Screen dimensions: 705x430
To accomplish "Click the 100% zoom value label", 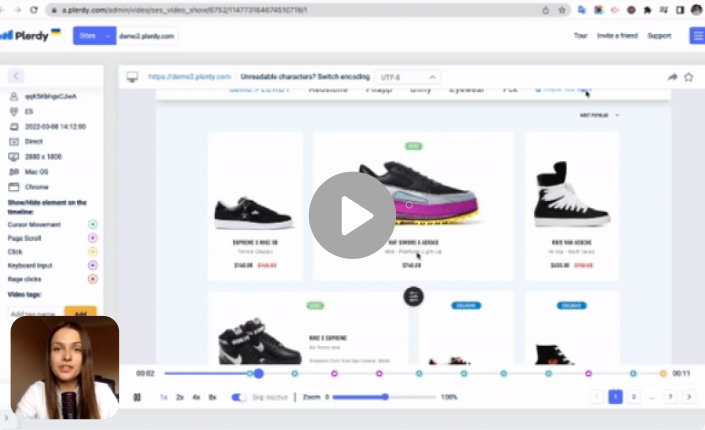I will pos(449,397).
